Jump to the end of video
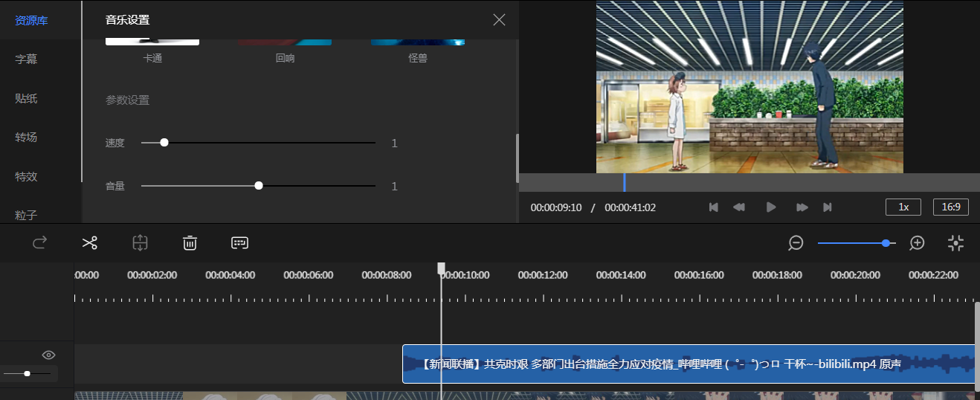Image resolution: width=980 pixels, height=400 pixels. point(828,207)
